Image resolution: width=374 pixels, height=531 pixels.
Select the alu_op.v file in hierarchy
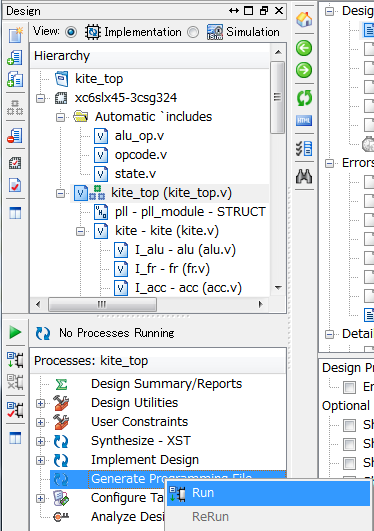pos(139,136)
